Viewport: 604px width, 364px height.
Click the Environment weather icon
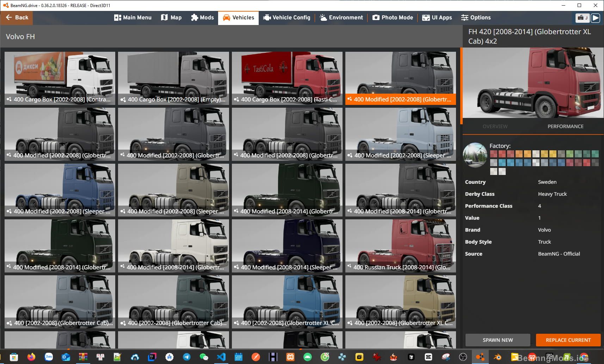tap(323, 18)
